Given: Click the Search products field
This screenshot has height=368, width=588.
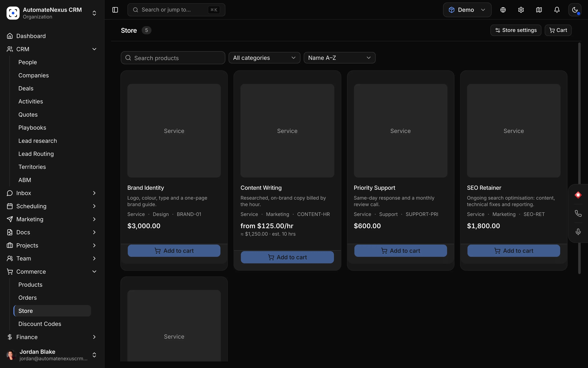Looking at the screenshot, I should pos(173,58).
